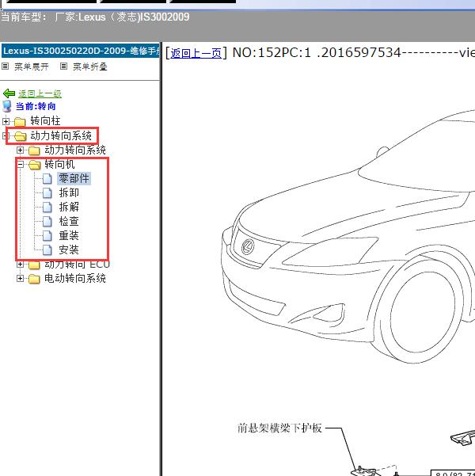Click the 拆卸 document icon

[x=47, y=193]
